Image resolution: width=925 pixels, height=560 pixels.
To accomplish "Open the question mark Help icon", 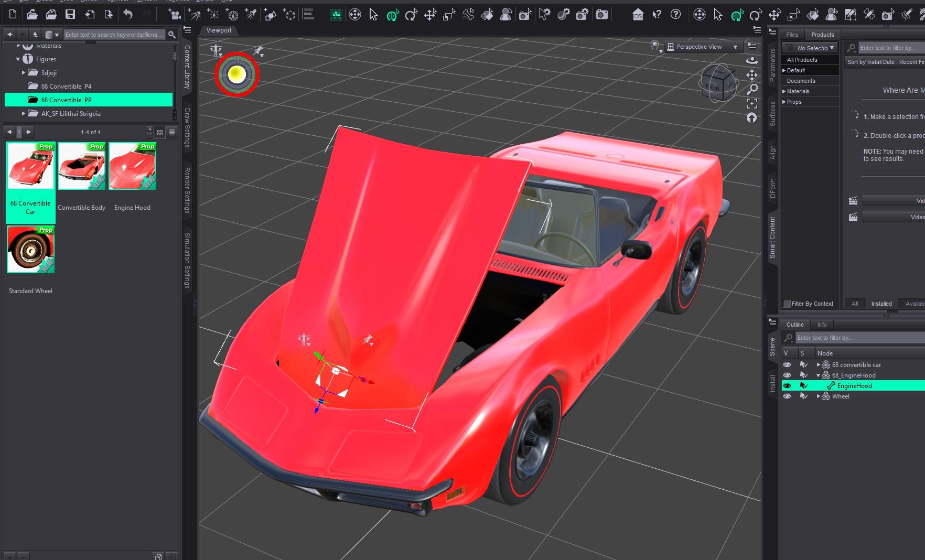I will point(676,14).
